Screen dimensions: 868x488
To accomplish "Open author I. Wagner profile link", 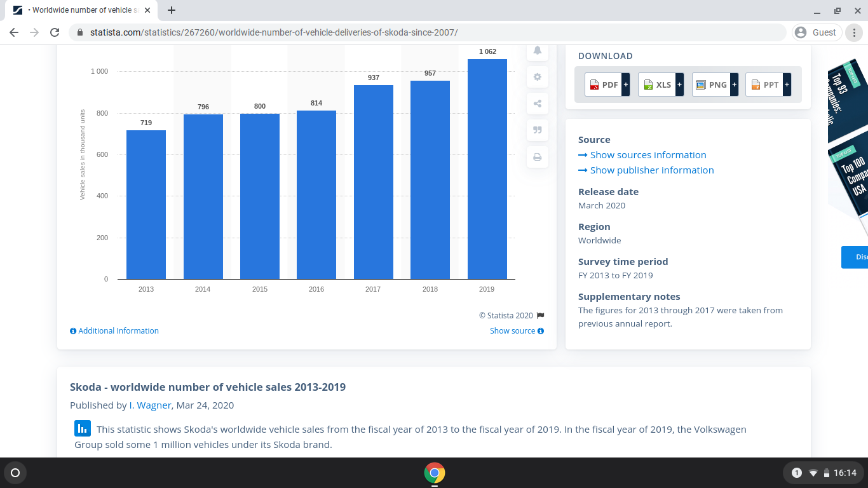I will pos(150,405).
